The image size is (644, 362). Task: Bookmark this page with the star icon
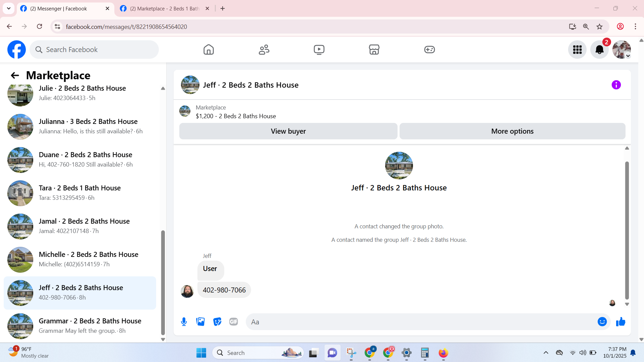(599, 27)
